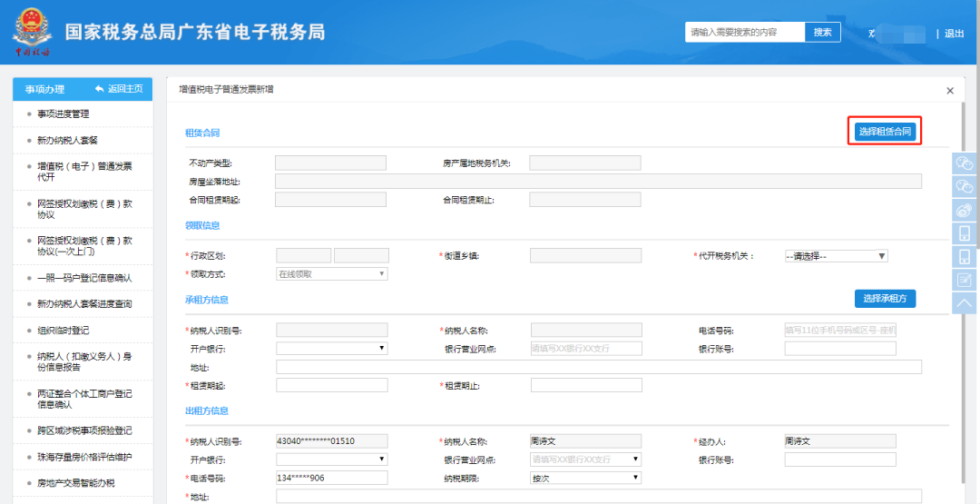980x504 pixels.
Task: Open the 领取方式 在线领取 dropdown
Action: [x=332, y=274]
